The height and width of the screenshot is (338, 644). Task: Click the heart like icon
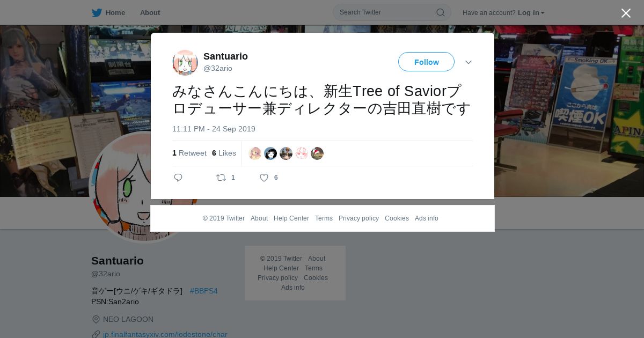[x=264, y=178]
